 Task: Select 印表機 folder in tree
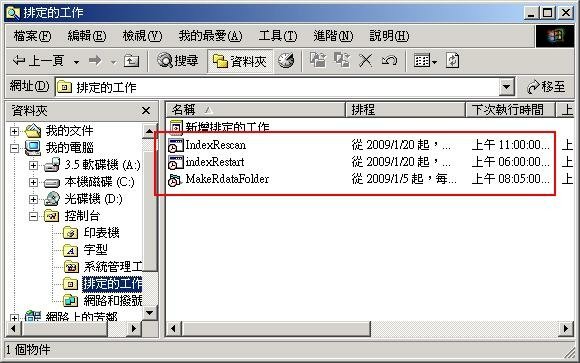[101, 233]
